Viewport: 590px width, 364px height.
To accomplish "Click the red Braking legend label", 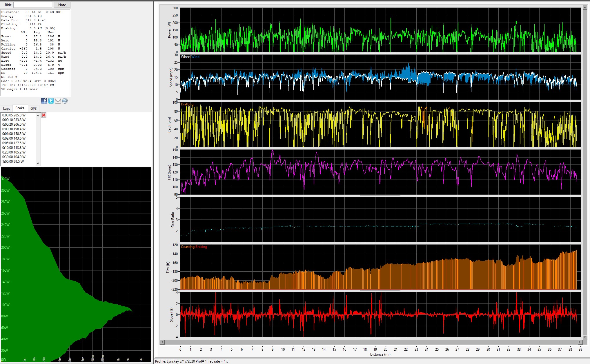I will point(201,247).
